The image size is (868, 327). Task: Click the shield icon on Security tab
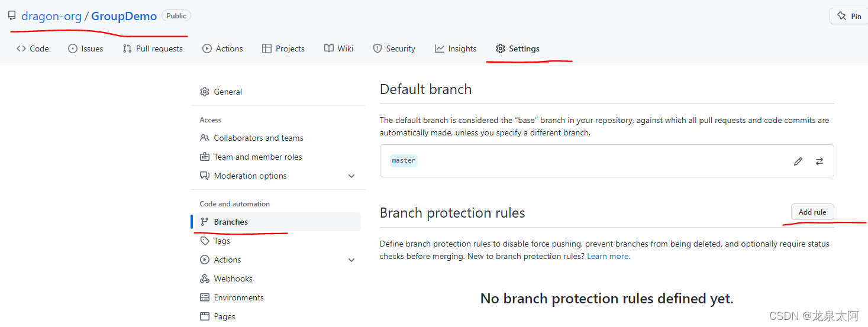coord(377,48)
